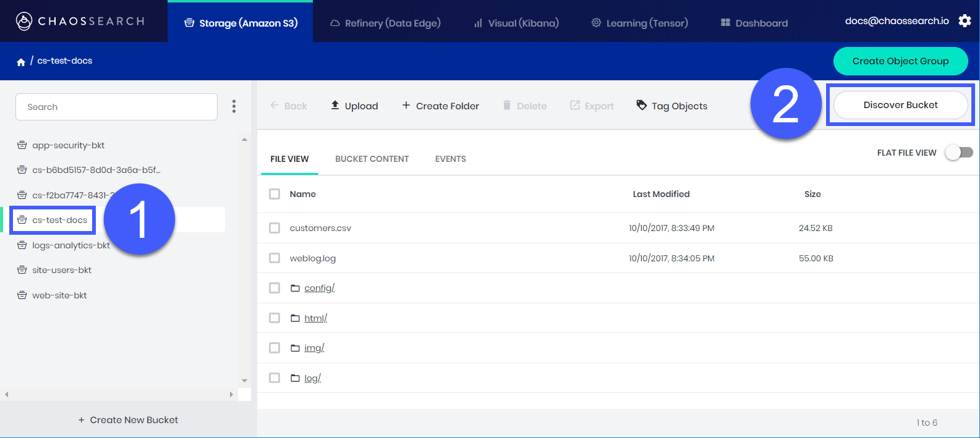Click the Discover Bucket button
Screen dimensions: 980x438
click(901, 105)
